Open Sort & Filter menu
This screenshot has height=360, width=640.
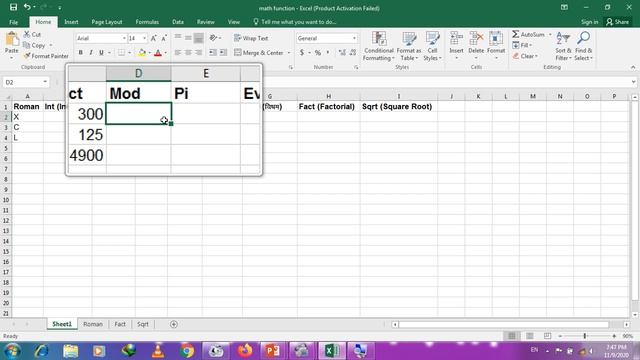(563, 46)
